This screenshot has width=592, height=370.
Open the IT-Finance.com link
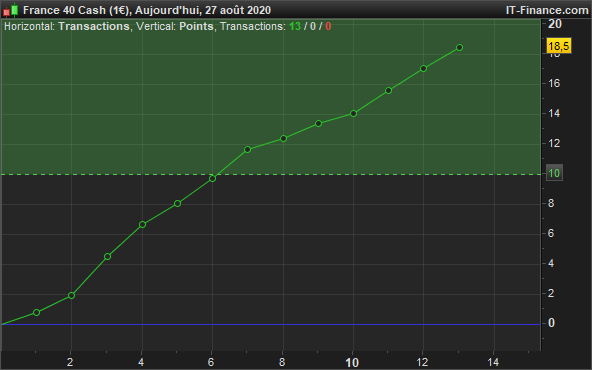tap(547, 10)
